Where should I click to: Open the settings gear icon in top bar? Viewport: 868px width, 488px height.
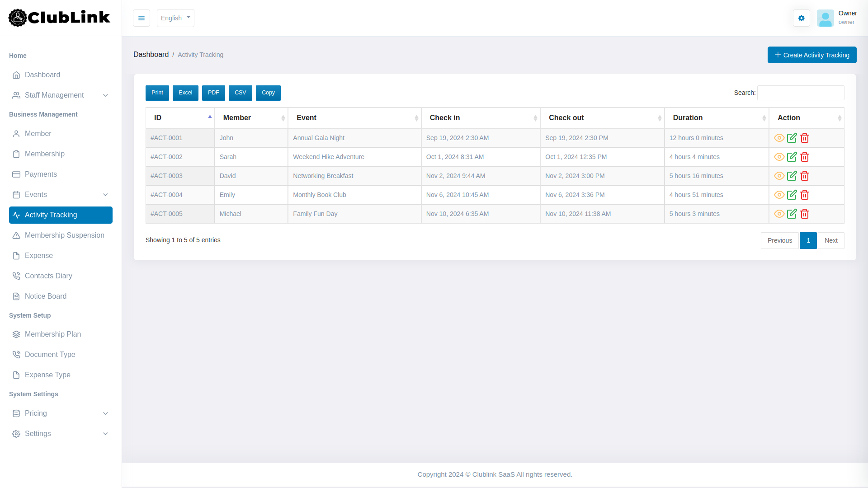[801, 18]
